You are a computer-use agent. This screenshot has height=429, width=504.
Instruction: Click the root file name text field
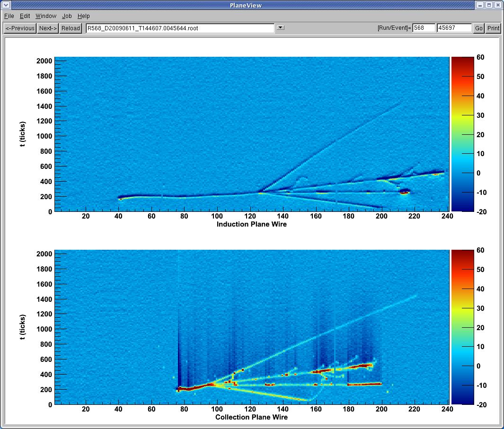coord(180,28)
